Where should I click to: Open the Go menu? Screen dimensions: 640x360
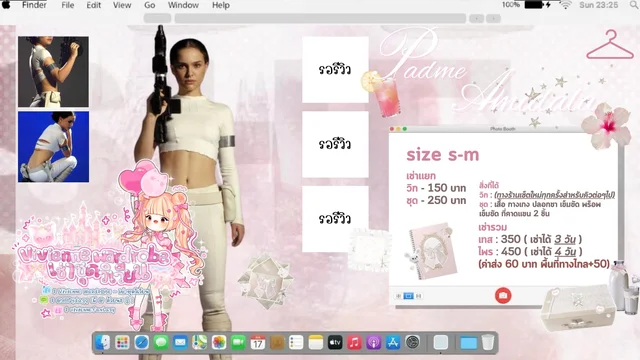coord(149,5)
